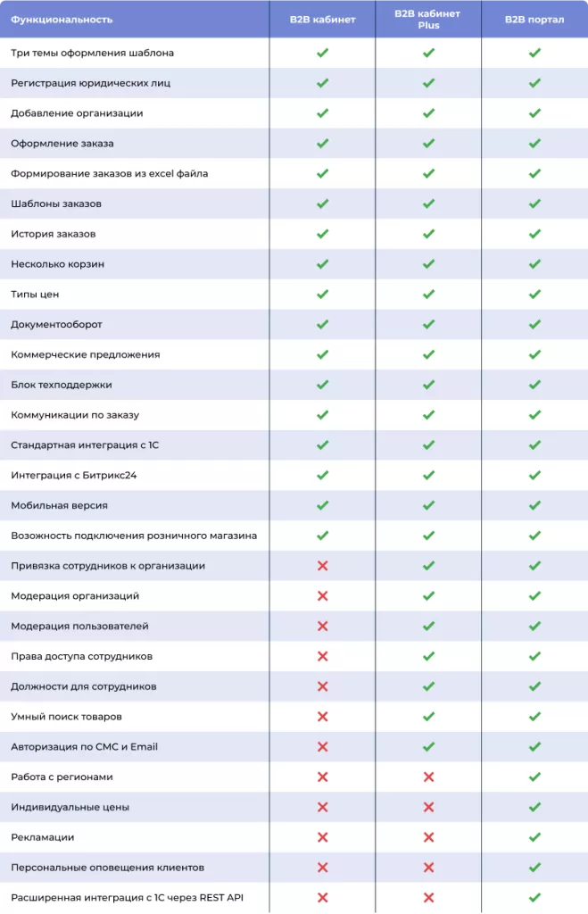
Task: Click red cross for Персональные оповещения клиентов under B2B кабинет Plus
Action: tap(428, 867)
